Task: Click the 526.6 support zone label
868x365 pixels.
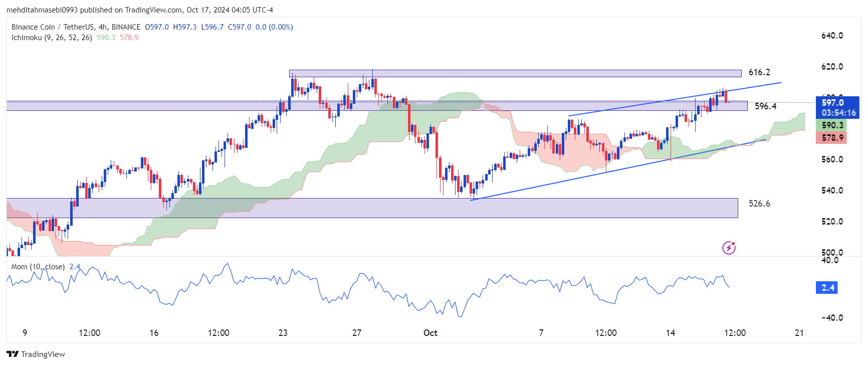Action: 759,204
